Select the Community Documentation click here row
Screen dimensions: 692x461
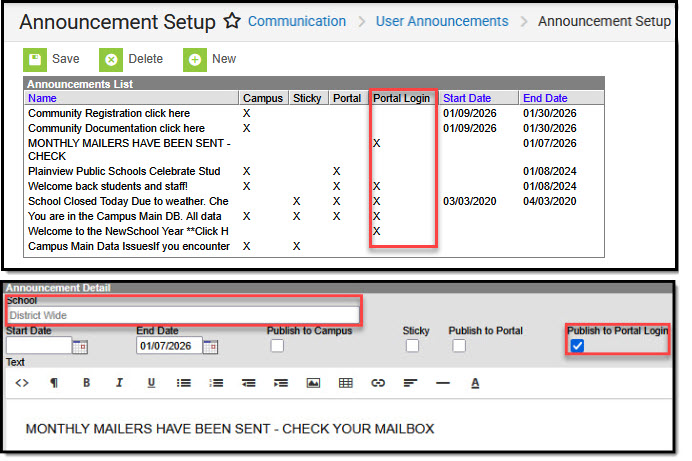[314, 128]
